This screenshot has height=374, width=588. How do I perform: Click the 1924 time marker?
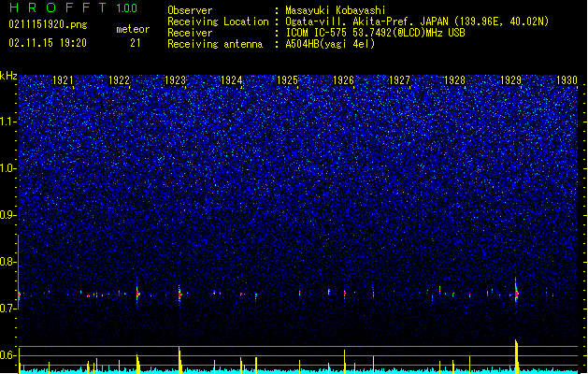(x=232, y=80)
